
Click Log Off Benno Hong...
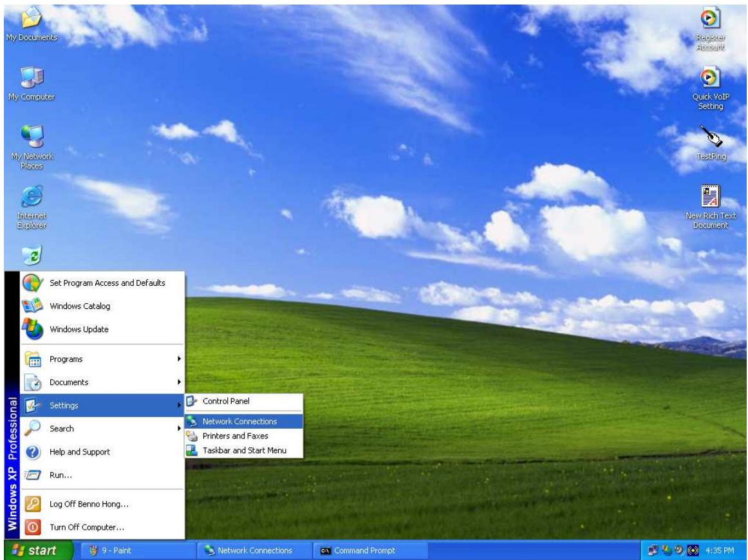click(102, 504)
